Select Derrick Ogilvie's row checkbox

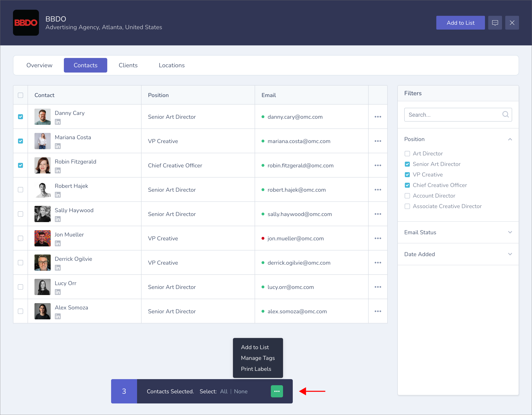pyautogui.click(x=20, y=263)
